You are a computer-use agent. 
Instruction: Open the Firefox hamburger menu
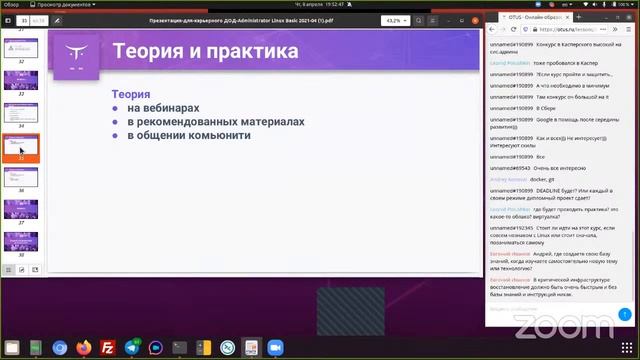coord(629,29)
